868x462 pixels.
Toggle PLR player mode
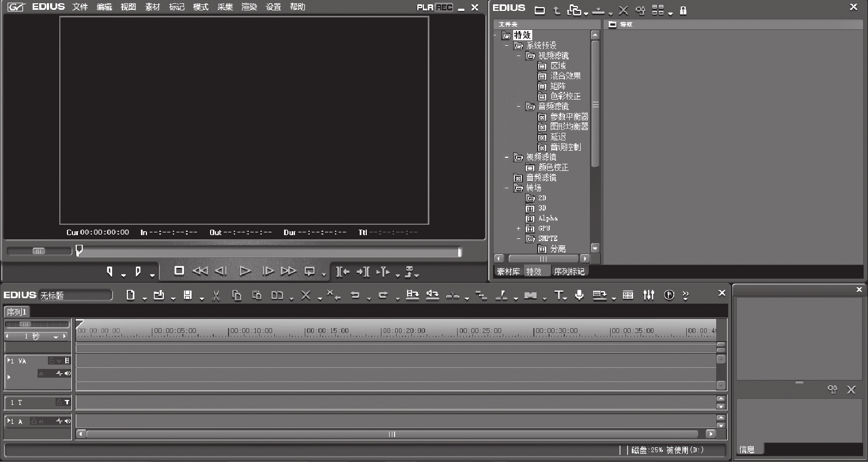pyautogui.click(x=424, y=7)
